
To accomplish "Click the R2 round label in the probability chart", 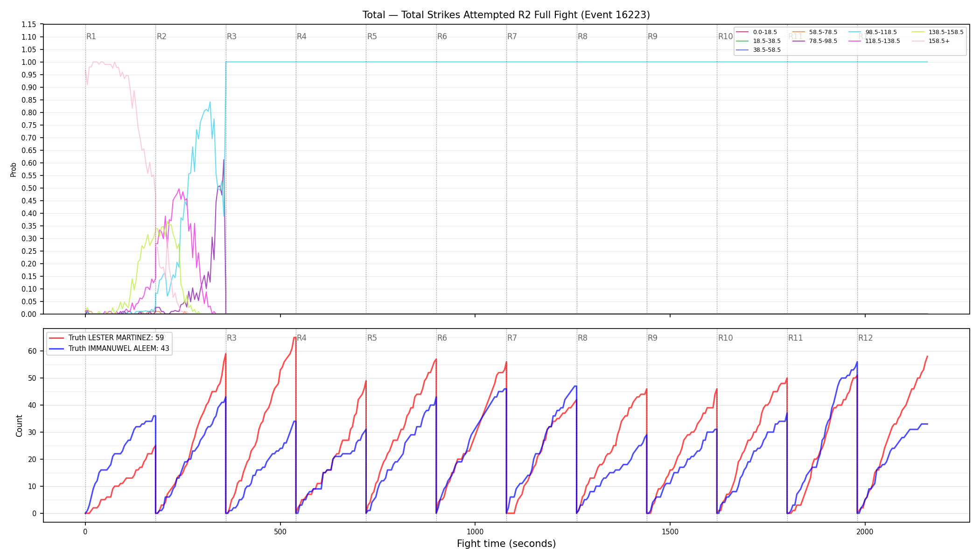I will [161, 36].
